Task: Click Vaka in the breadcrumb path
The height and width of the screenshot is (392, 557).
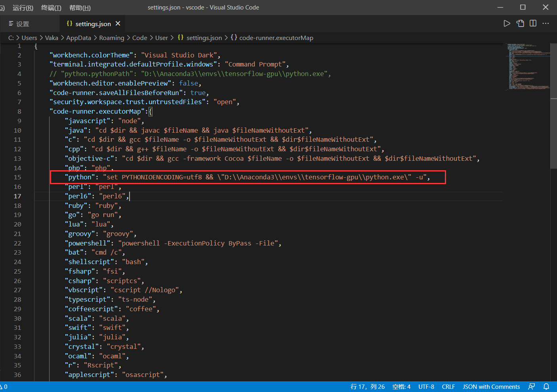Action: coord(52,38)
